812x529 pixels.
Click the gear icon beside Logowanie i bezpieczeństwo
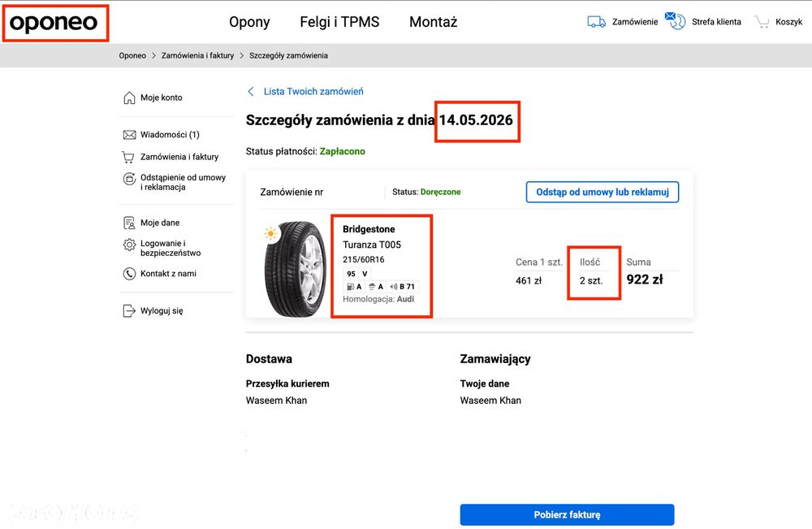point(129,245)
